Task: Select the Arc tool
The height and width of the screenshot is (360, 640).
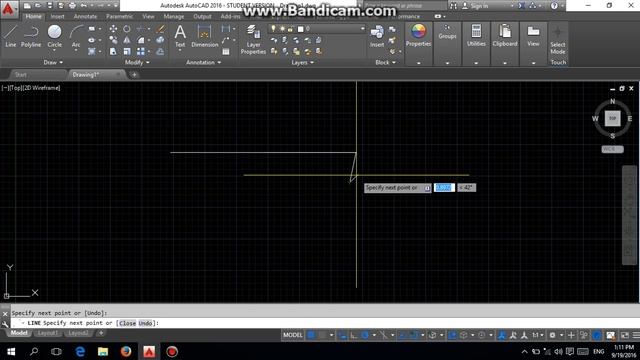Action: 76,36
